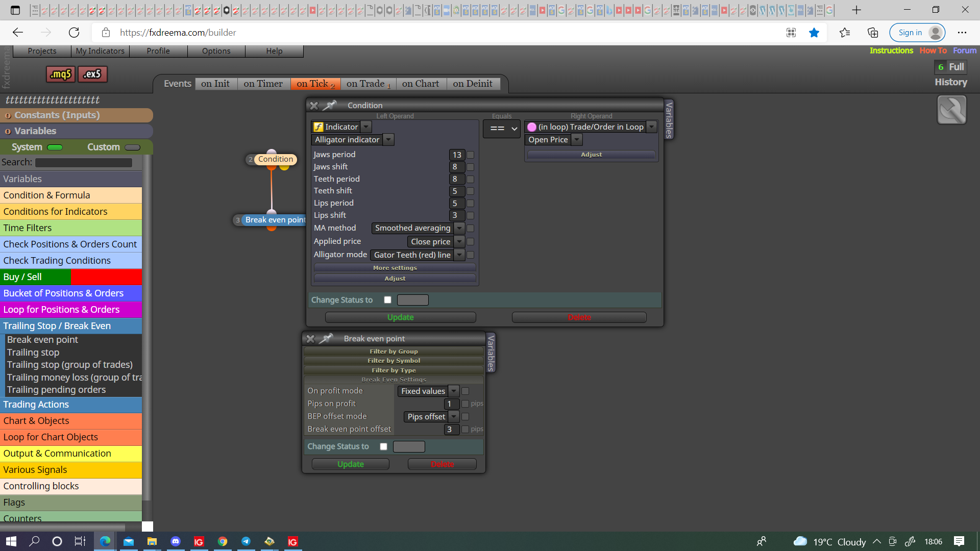The image size is (980, 551).
Task: Open File Explorer from the taskbar
Action: pos(152,541)
